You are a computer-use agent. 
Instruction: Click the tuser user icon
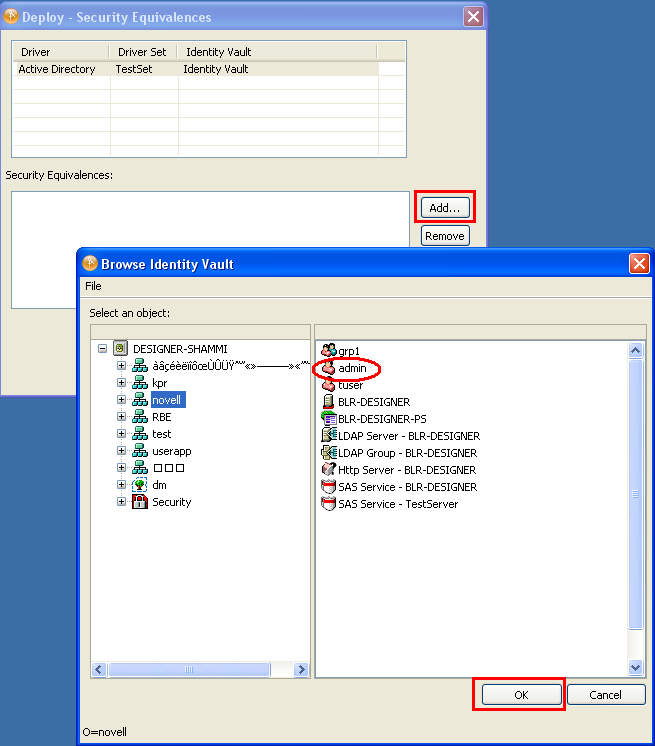coord(328,384)
